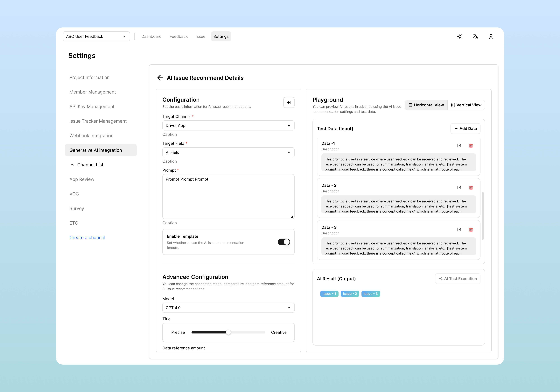Go to the Dashboard tab
Image resolution: width=560 pixels, height=392 pixels.
pos(151,36)
